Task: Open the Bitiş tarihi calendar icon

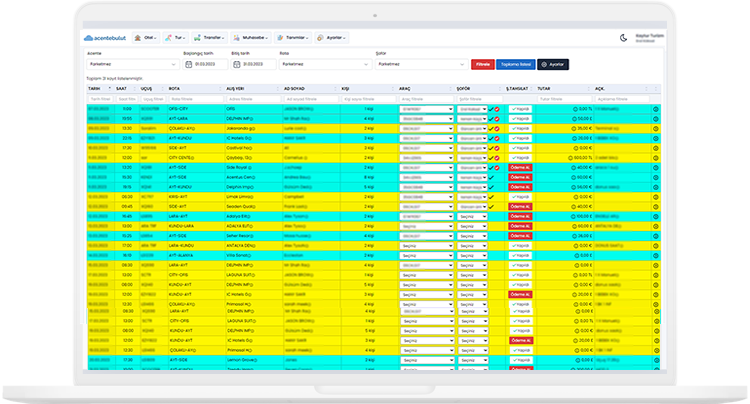Action: pyautogui.click(x=236, y=64)
